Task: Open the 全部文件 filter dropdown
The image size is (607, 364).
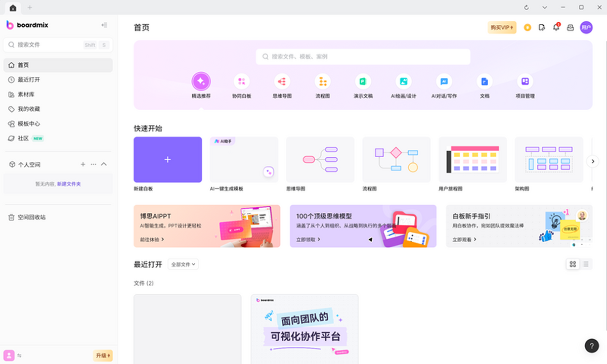Action: click(183, 264)
